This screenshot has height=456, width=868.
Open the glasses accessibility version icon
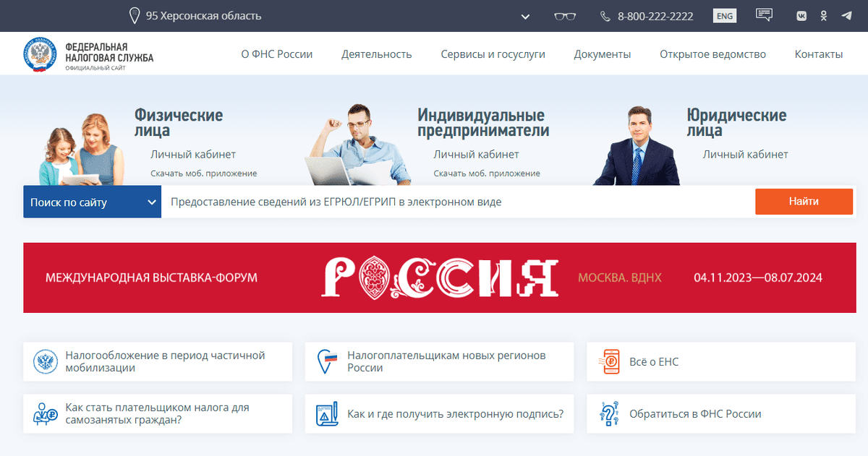pos(564,16)
